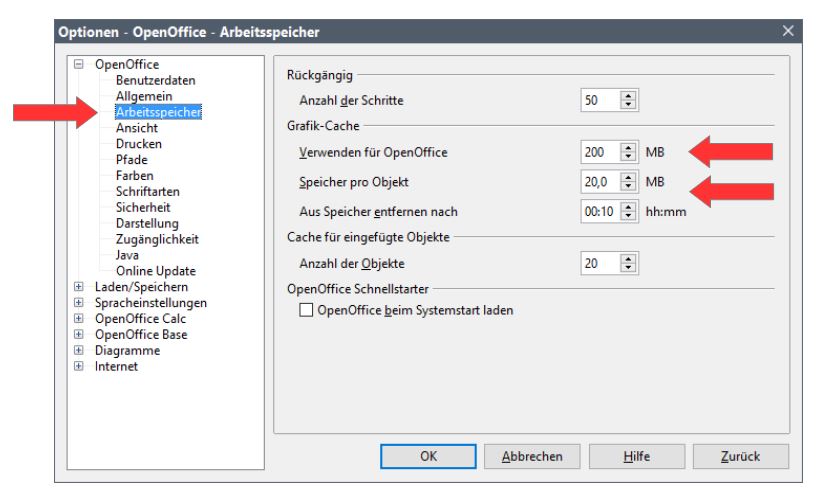The image size is (834, 501).
Task: Select the OpenOffice Calc tree entry
Action: [140, 319]
